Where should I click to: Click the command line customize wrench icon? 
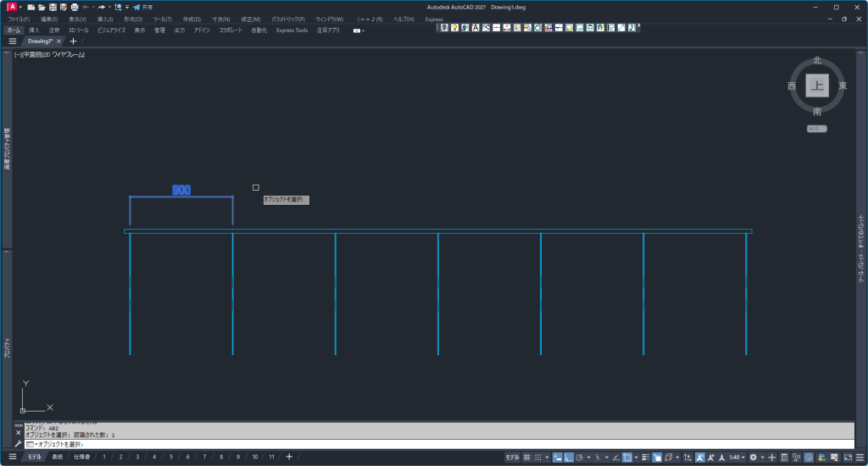(x=19, y=443)
